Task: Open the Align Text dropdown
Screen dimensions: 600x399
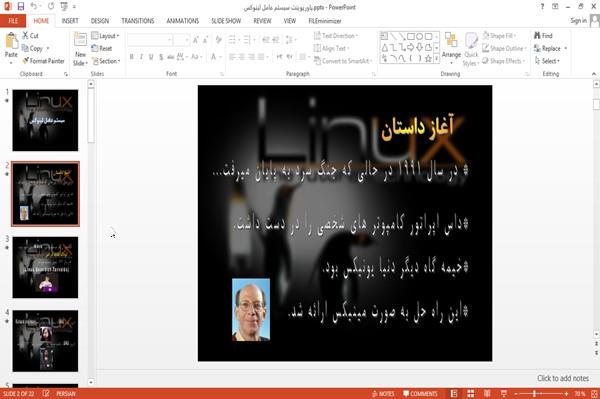Action: click(331, 48)
